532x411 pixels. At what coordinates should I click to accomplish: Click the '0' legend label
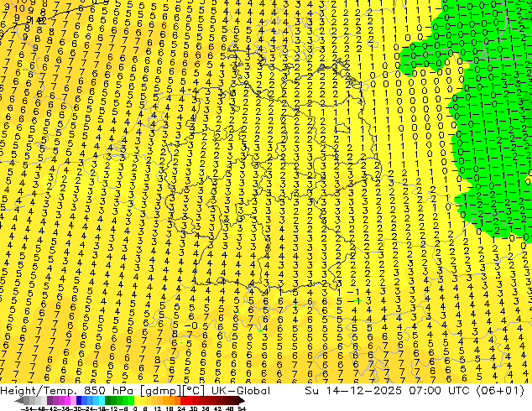[x=135, y=408]
